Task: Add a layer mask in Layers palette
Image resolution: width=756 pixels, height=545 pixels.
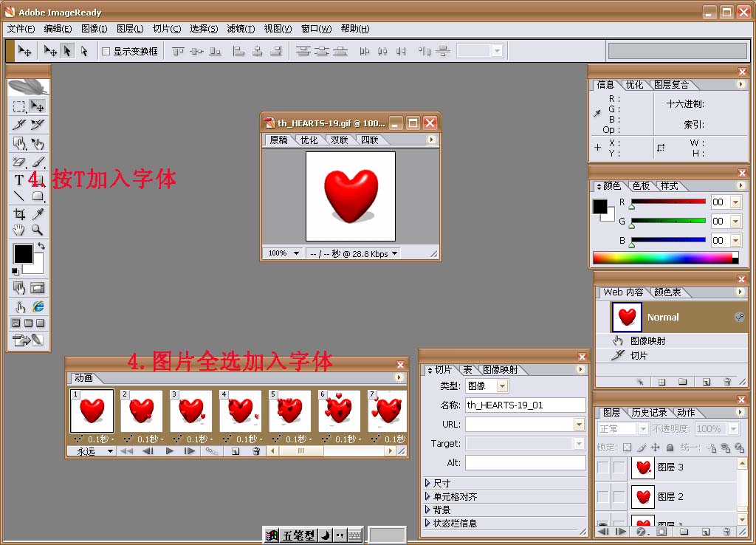Action: (661, 532)
